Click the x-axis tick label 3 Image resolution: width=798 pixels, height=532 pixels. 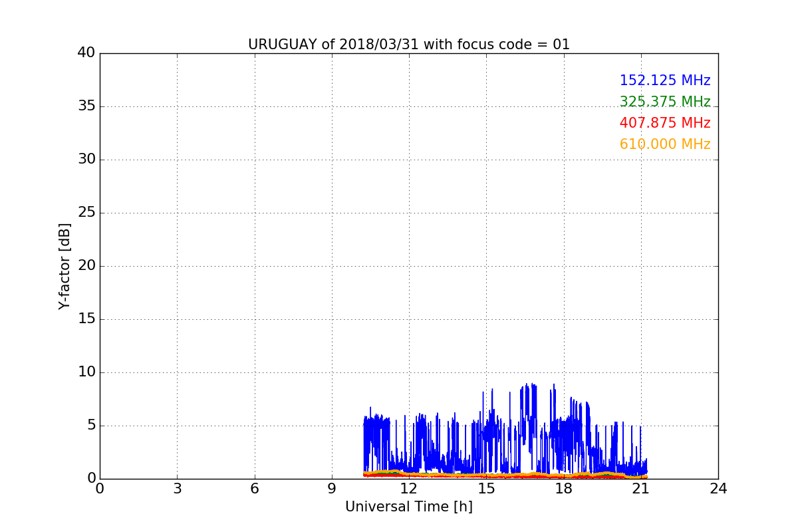[177, 489]
